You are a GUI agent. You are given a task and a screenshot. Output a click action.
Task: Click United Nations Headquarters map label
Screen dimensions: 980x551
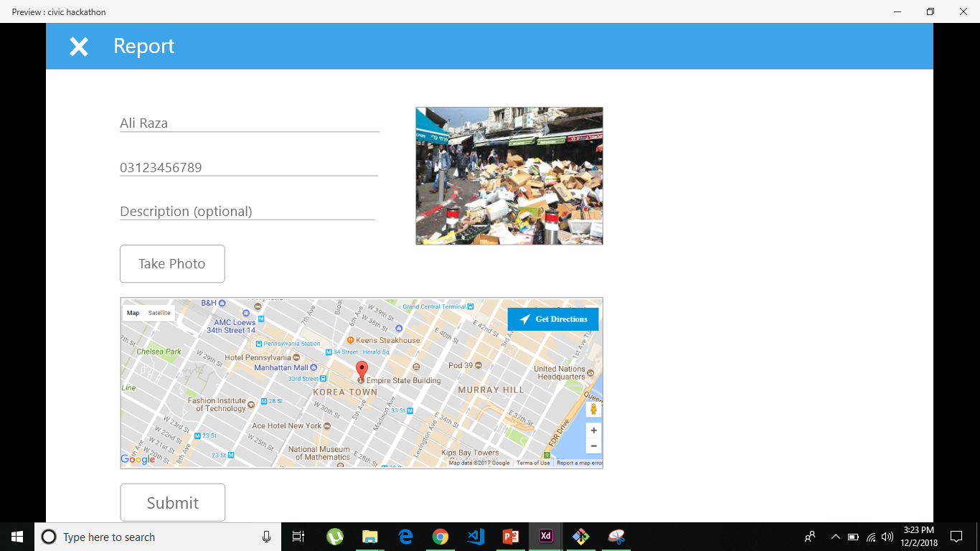[561, 373]
